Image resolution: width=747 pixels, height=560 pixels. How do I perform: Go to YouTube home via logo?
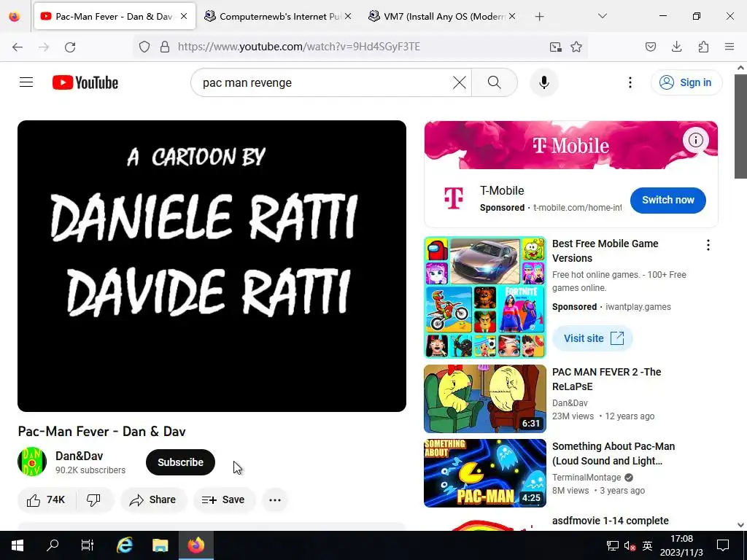pyautogui.click(x=85, y=82)
